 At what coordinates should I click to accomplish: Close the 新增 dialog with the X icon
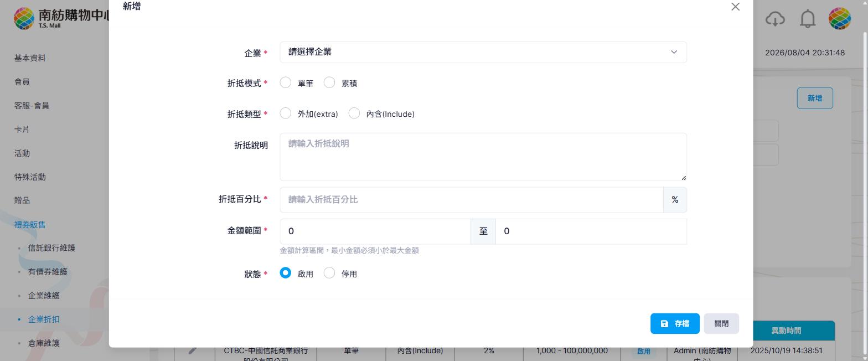(x=735, y=7)
